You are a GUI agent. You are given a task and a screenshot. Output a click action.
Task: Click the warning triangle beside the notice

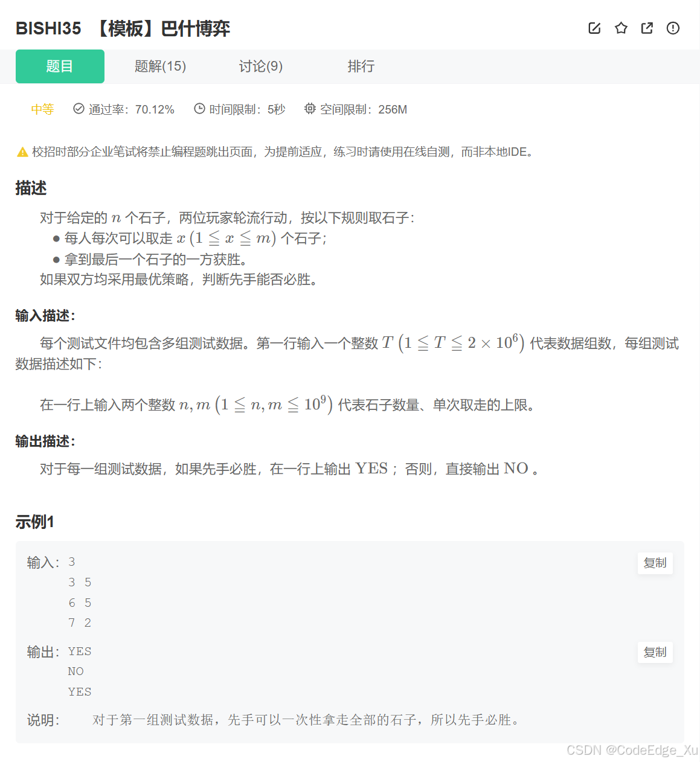(21, 152)
